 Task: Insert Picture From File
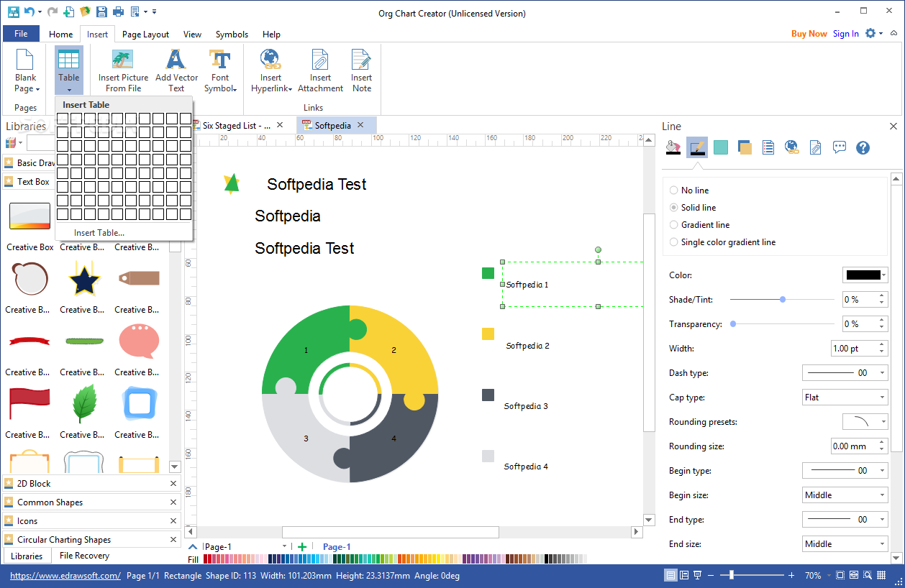tap(123, 70)
